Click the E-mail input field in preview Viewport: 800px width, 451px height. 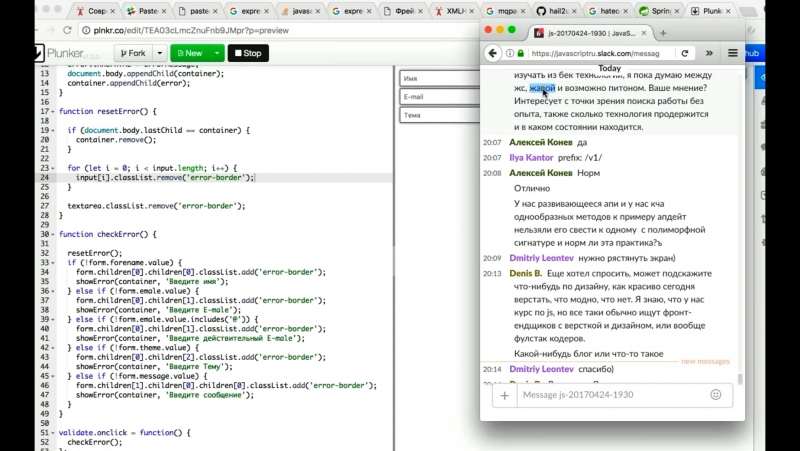click(438, 97)
